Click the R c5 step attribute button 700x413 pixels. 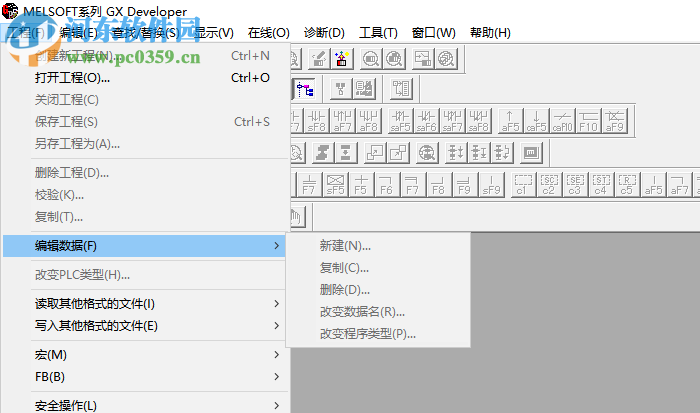pos(627,184)
